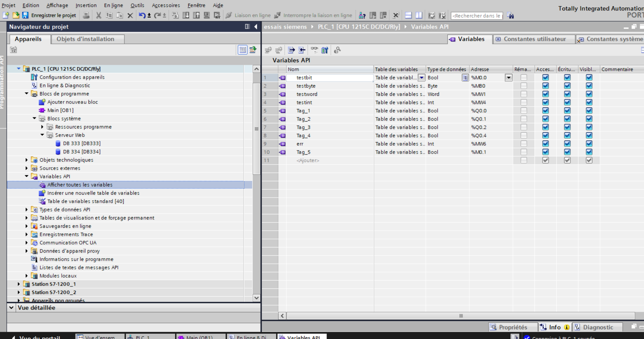The image size is (644, 339).
Task: Uncheck the Visible checkbox for Tag_1 row
Action: [x=589, y=111]
